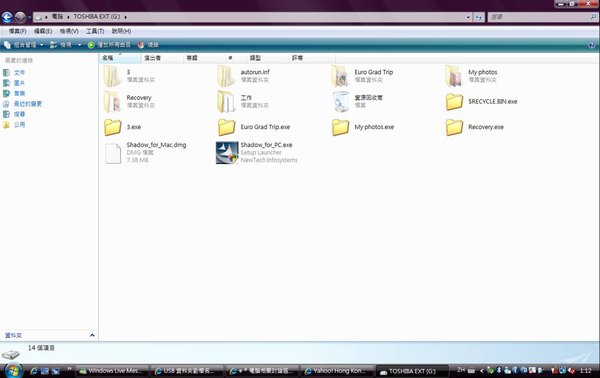Select the $RECYCLE.BIN.exe item

pos(481,102)
